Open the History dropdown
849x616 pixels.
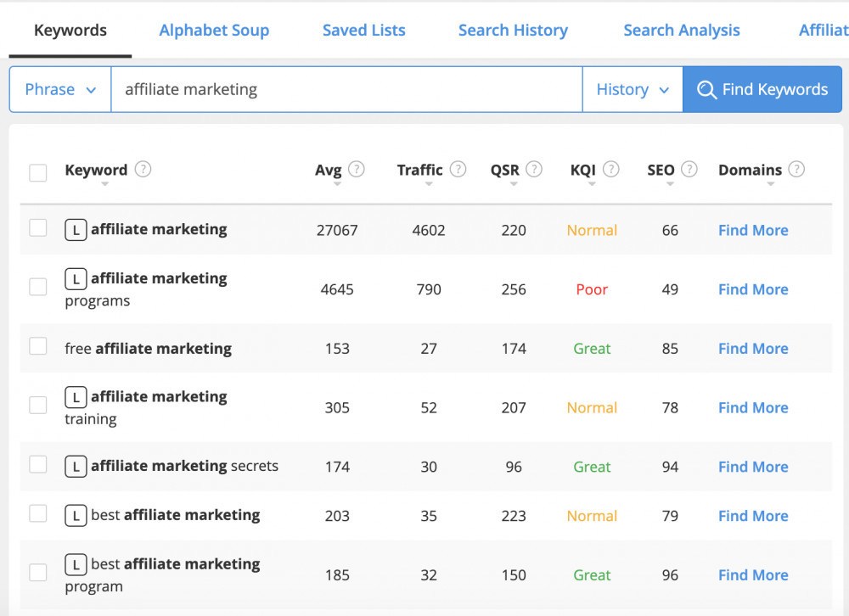click(633, 89)
